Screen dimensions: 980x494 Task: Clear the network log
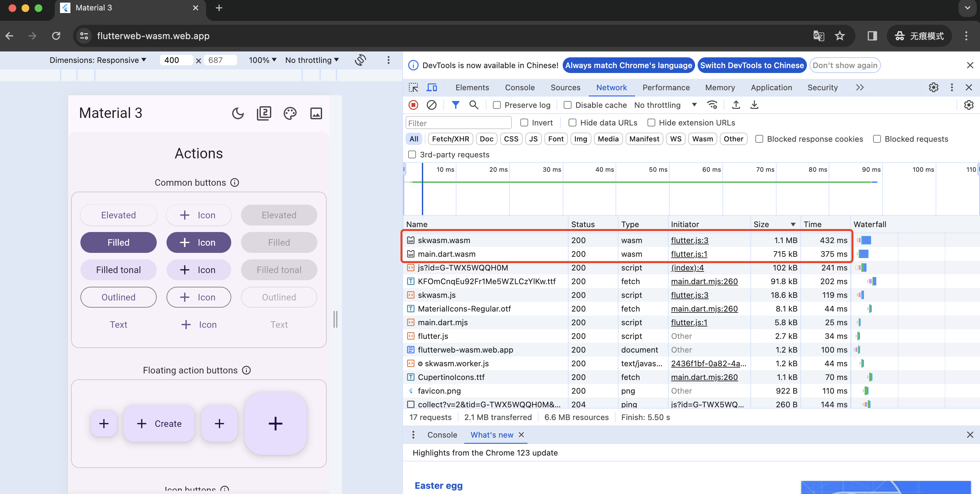(431, 105)
